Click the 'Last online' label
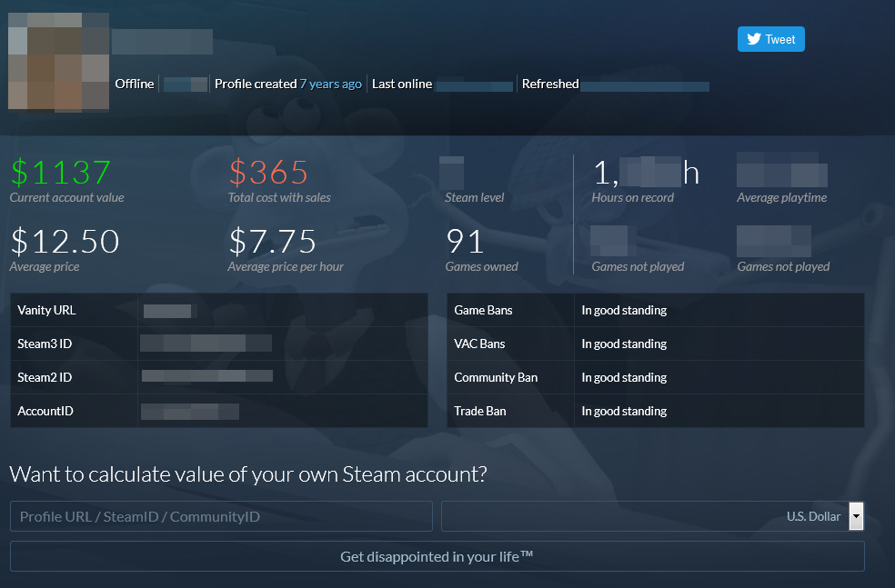Image resolution: width=895 pixels, height=588 pixels. tap(402, 84)
